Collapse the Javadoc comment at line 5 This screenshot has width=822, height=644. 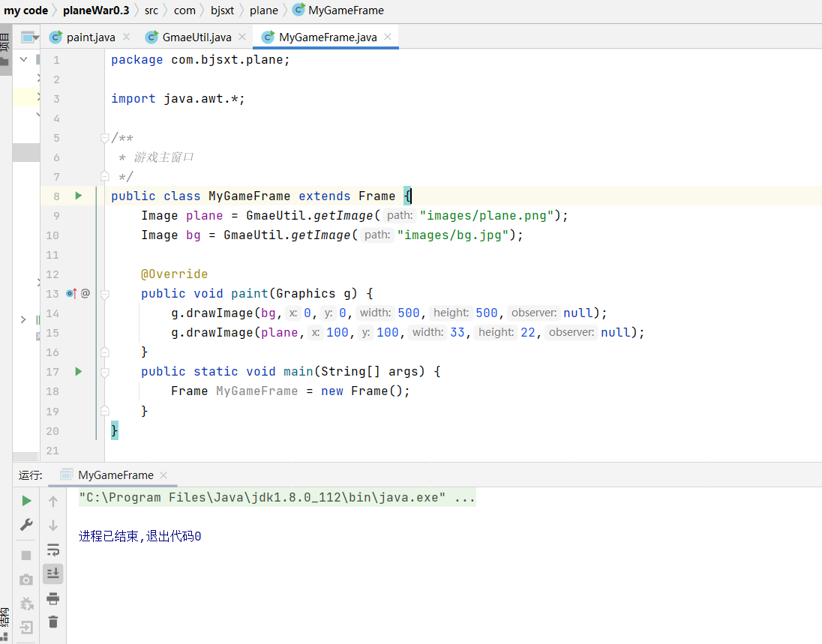(105, 138)
